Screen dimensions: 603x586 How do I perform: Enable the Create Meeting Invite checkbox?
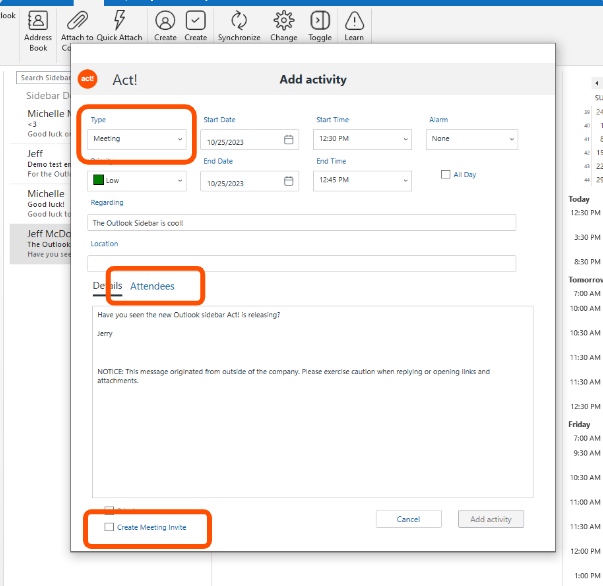coord(109,527)
